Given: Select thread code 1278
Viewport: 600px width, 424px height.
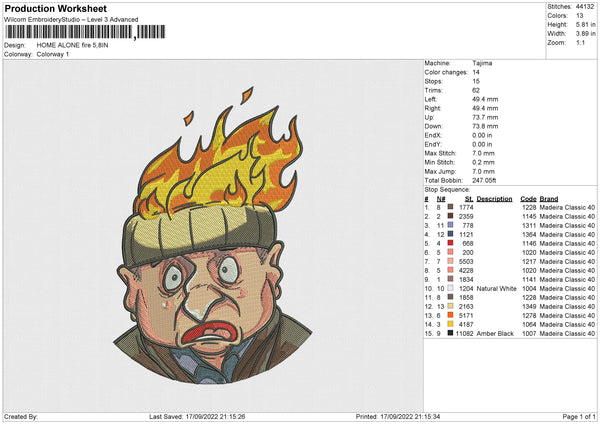Looking at the screenshot, I should [x=529, y=315].
